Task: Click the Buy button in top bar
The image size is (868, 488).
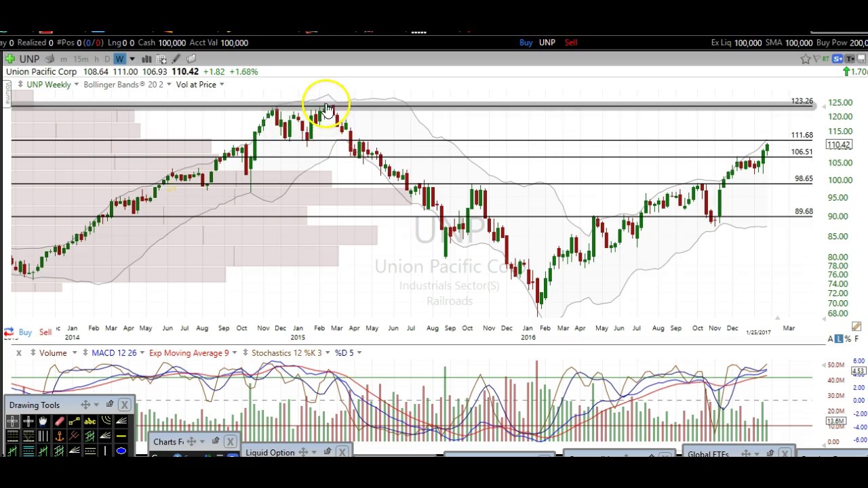Action: click(526, 43)
